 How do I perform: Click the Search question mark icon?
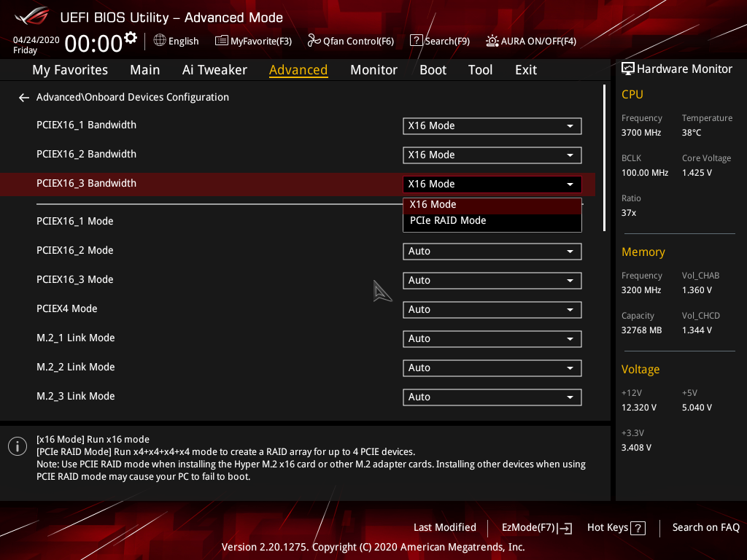(416, 41)
